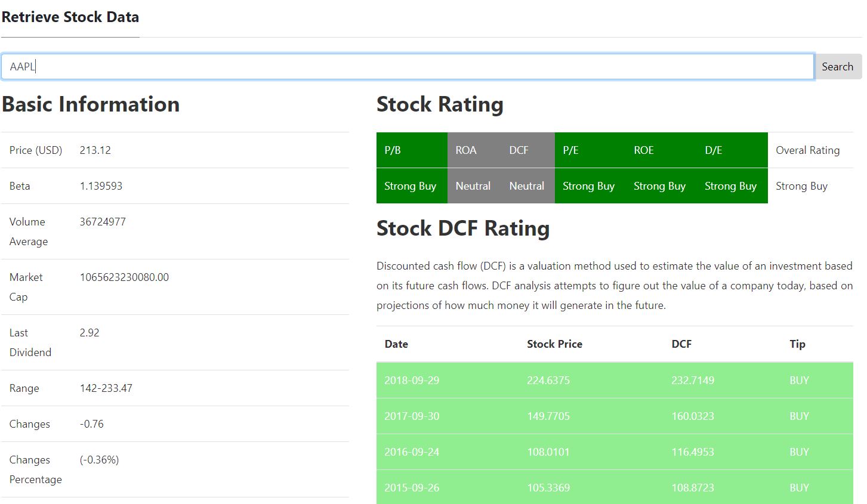The image size is (867, 504).
Task: Click the ROA rating header cell
Action: point(474,150)
